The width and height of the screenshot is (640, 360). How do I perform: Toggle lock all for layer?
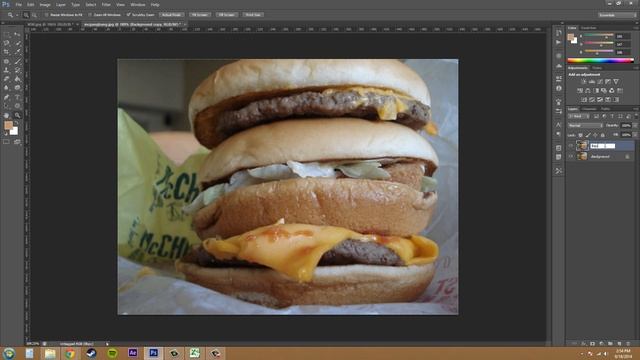coord(603,135)
